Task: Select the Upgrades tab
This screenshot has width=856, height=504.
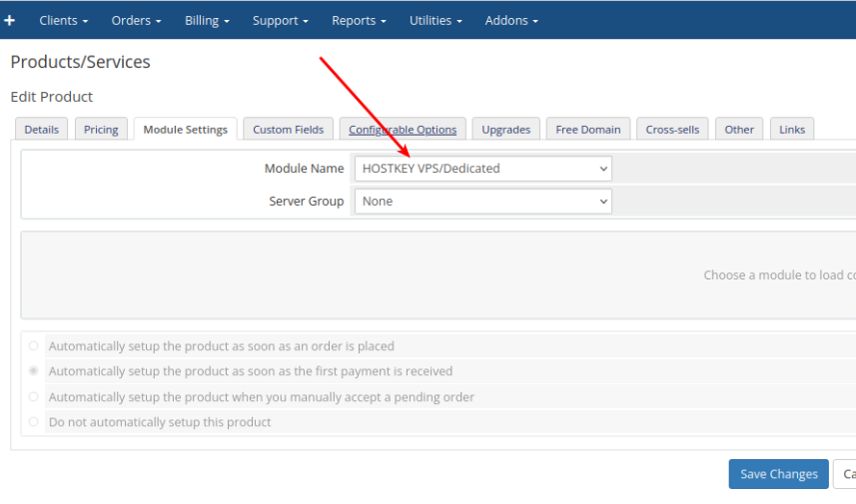Action: point(505,130)
